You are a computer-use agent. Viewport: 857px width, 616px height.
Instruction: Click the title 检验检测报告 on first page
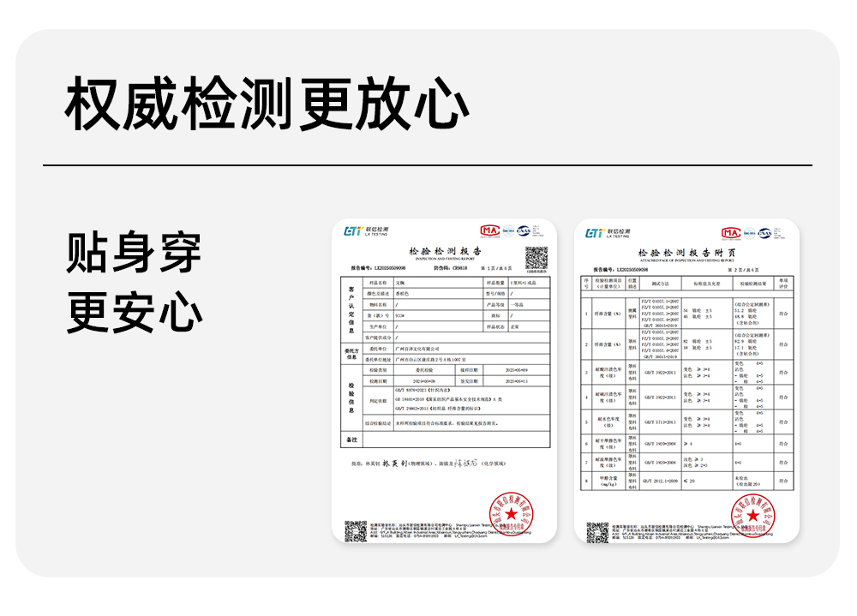coord(446,251)
